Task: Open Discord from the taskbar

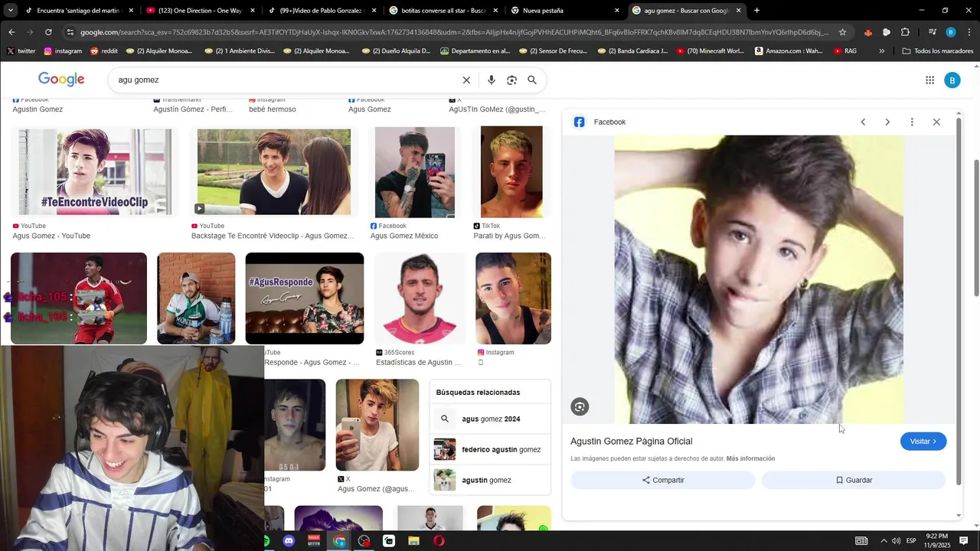Action: pyautogui.click(x=289, y=541)
